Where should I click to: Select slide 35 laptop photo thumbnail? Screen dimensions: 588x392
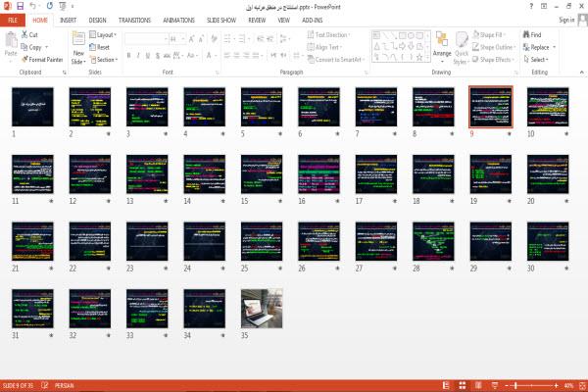tap(262, 309)
